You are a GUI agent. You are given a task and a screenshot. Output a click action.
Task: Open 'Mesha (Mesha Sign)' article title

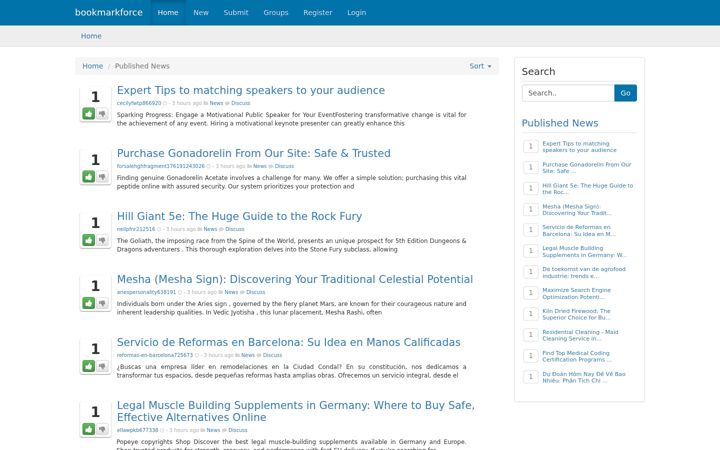[x=295, y=279]
